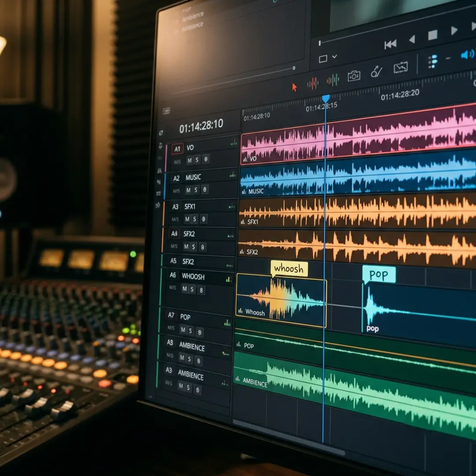Open the viewer mode dropdown chevron
Viewport: 476px width, 476px height.
(x=335, y=56)
